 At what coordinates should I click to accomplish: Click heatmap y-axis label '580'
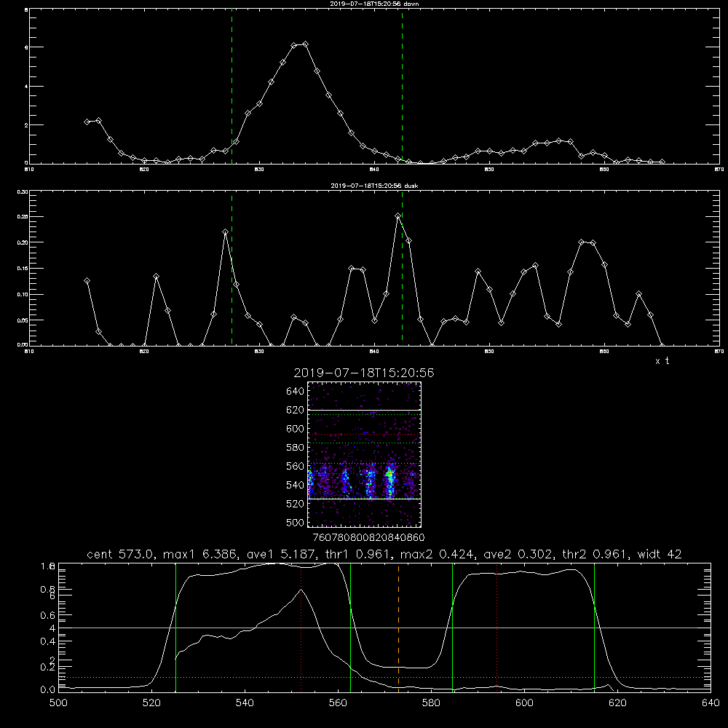(295, 448)
